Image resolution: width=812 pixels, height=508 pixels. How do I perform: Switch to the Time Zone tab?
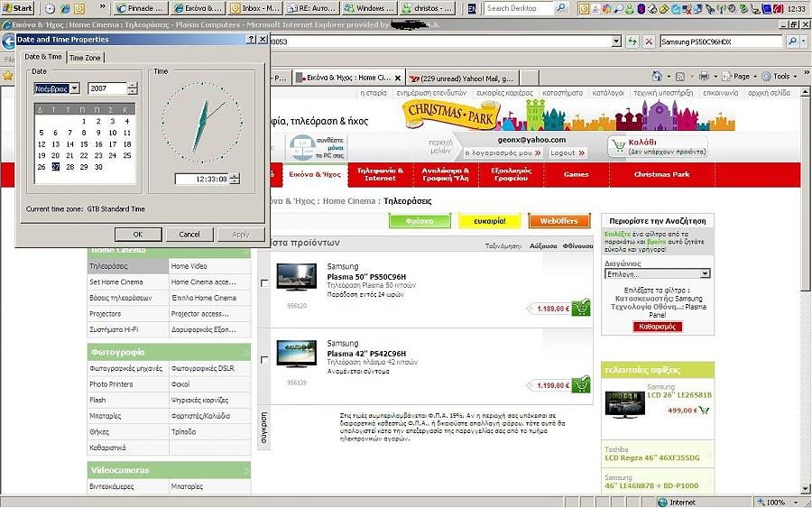(85, 58)
